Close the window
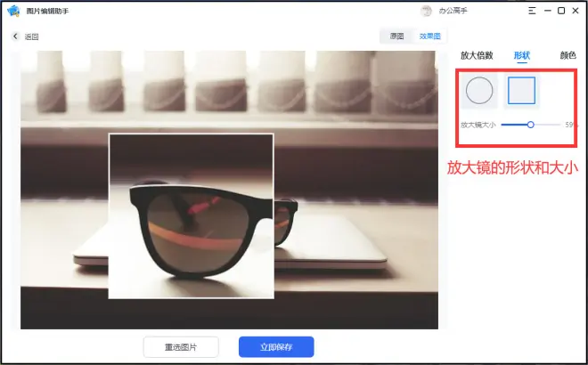588x365 pixels. click(x=576, y=11)
